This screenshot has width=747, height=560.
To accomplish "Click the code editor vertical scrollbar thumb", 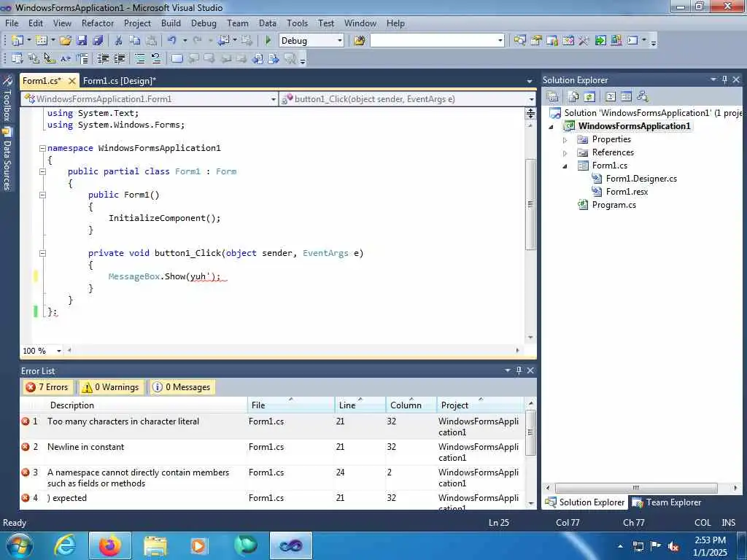I will 530,204.
